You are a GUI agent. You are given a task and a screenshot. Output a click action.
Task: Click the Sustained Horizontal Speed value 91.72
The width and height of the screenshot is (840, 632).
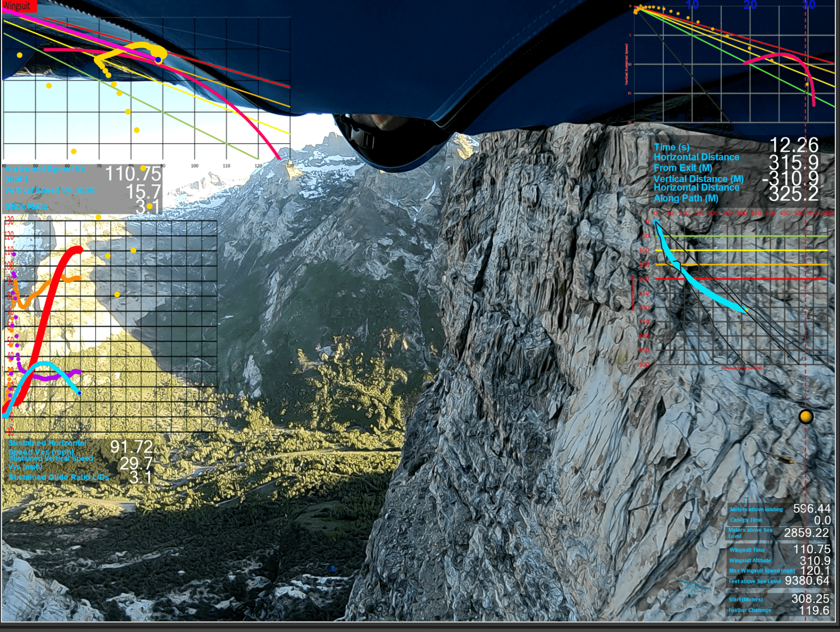tap(131, 446)
